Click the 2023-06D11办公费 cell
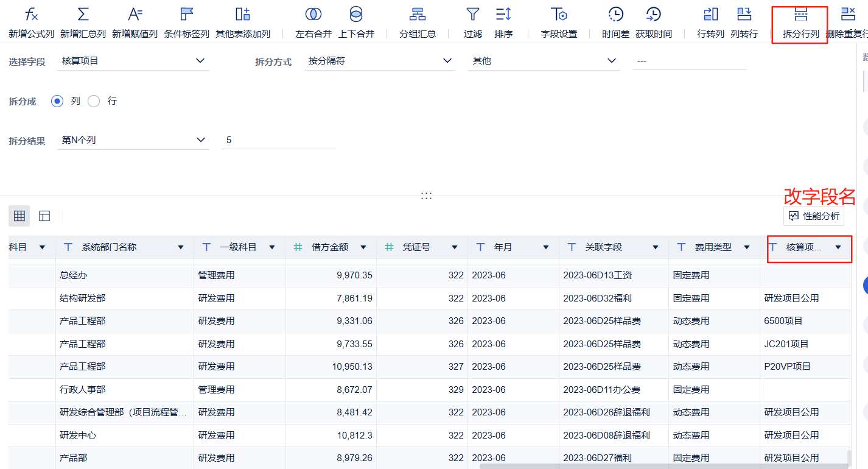Screen dimensions: 868x469 pyautogui.click(x=614, y=390)
